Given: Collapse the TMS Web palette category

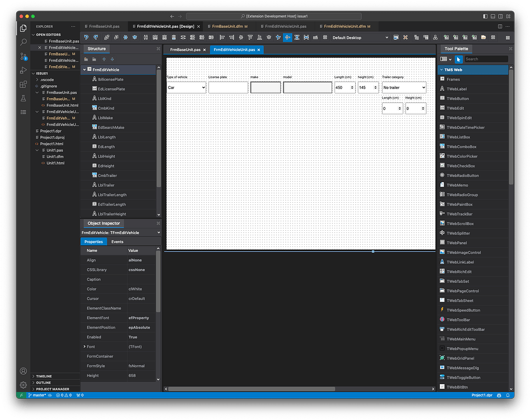Looking at the screenshot, I should click(x=441, y=70).
